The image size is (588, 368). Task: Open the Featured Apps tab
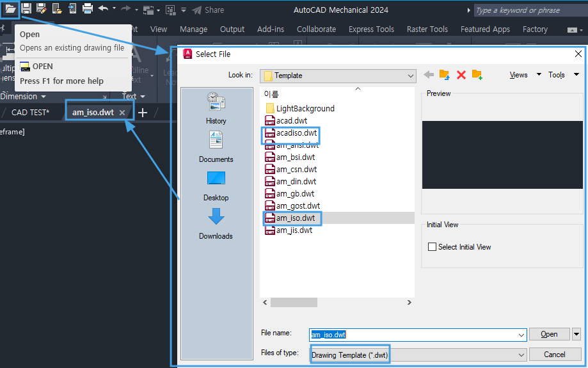click(x=485, y=29)
